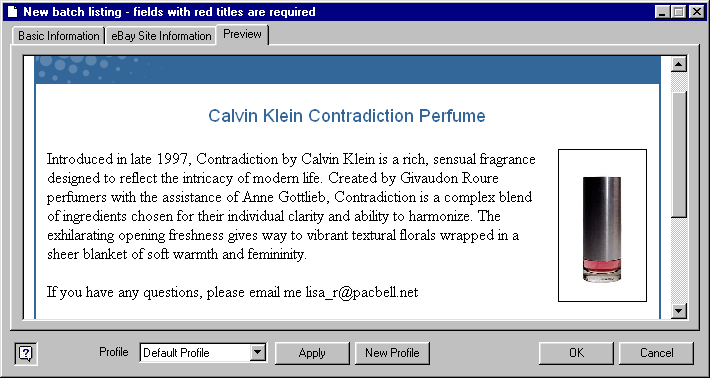
Task: Maximize the New batch listing window
Action: 679,12
